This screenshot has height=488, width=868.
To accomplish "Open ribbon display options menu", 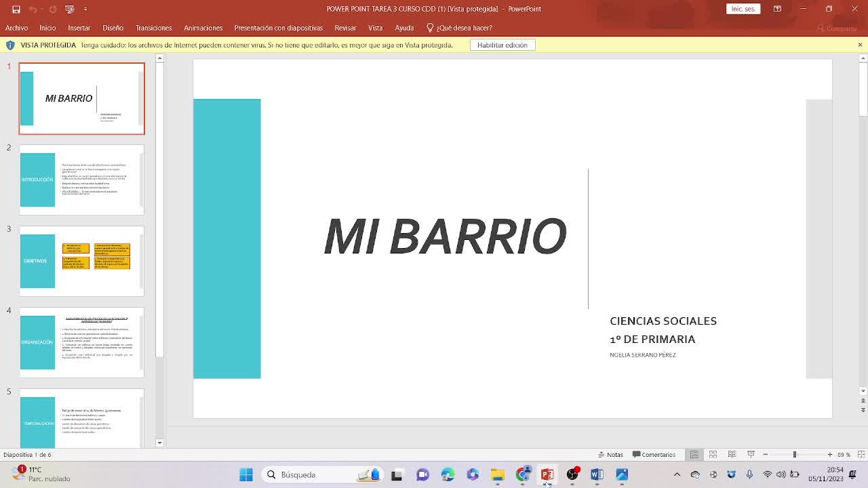I will coord(777,9).
